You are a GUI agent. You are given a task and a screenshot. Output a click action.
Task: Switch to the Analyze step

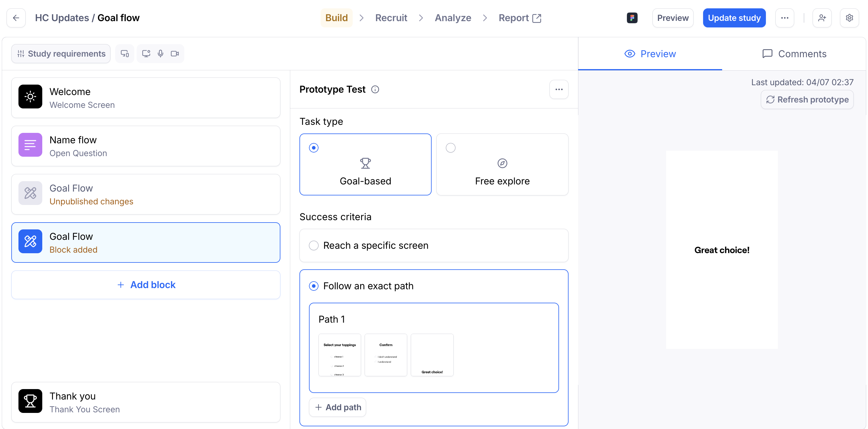[x=453, y=18]
